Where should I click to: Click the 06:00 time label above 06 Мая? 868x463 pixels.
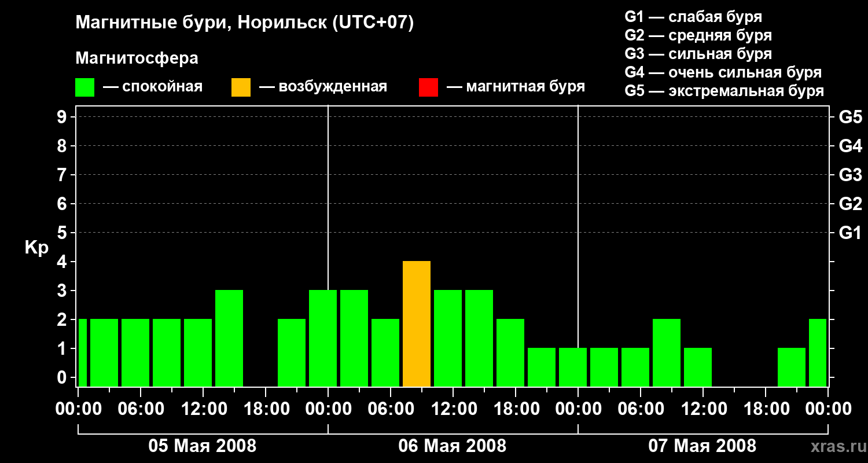click(x=391, y=409)
